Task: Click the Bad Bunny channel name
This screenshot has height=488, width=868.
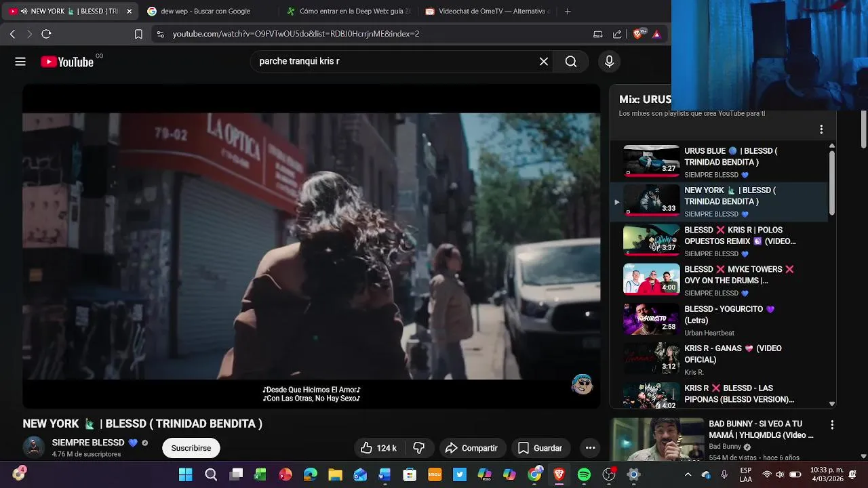Action: coord(726,447)
